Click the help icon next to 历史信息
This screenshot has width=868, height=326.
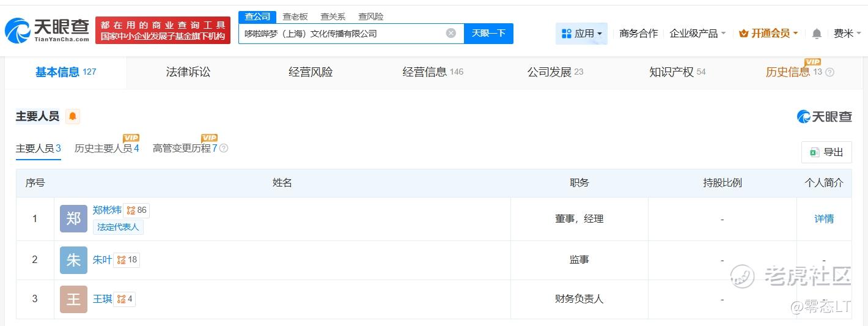(829, 72)
